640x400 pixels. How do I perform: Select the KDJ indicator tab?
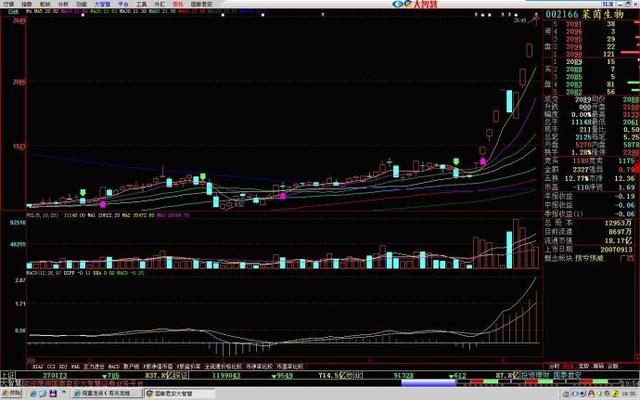click(63, 367)
